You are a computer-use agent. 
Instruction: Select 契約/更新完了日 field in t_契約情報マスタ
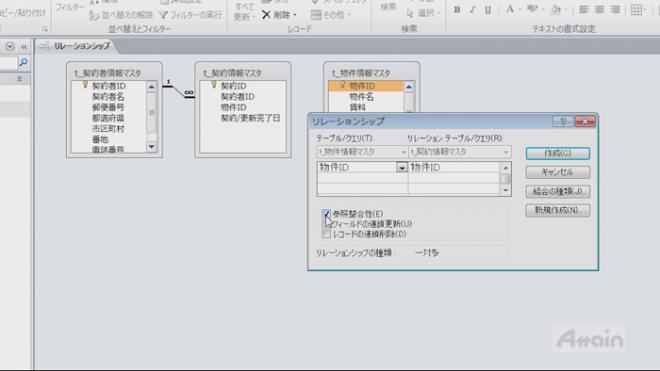[250, 118]
